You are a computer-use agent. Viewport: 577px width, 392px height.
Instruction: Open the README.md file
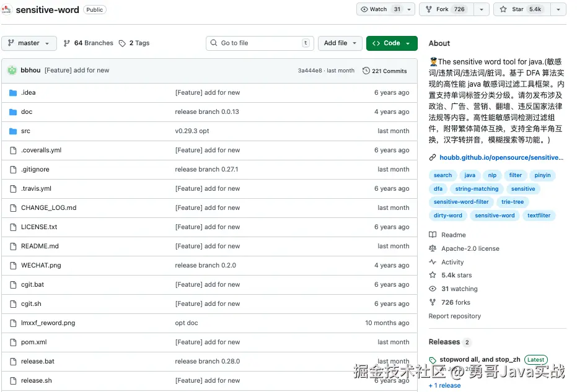point(40,246)
